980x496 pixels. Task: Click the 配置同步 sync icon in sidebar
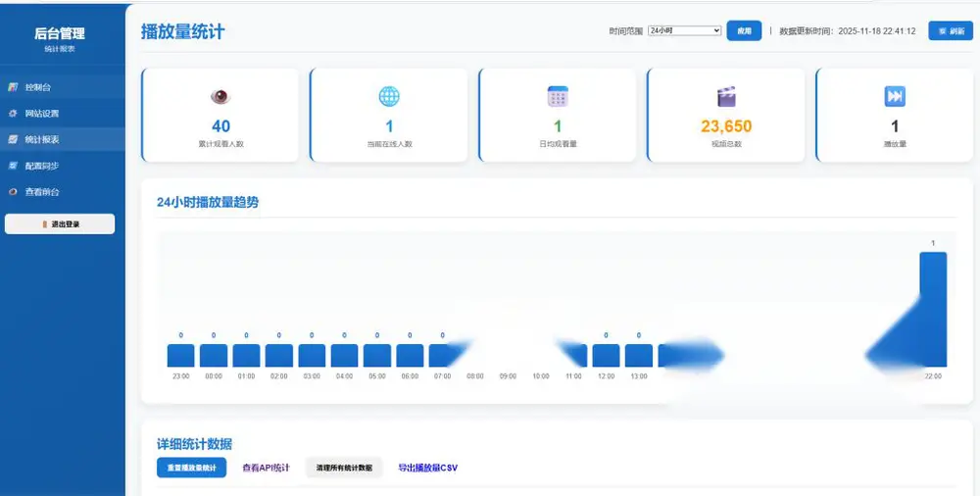point(13,166)
